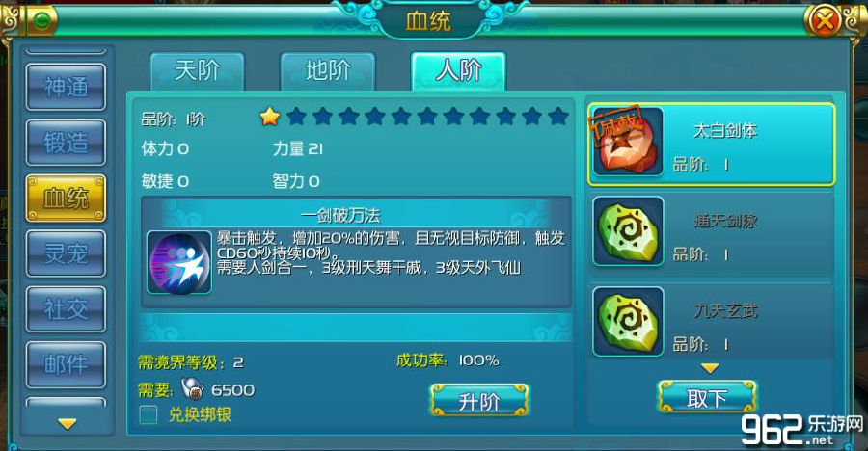Click the green round button top-left
The height and width of the screenshot is (451, 868).
[x=41, y=20]
